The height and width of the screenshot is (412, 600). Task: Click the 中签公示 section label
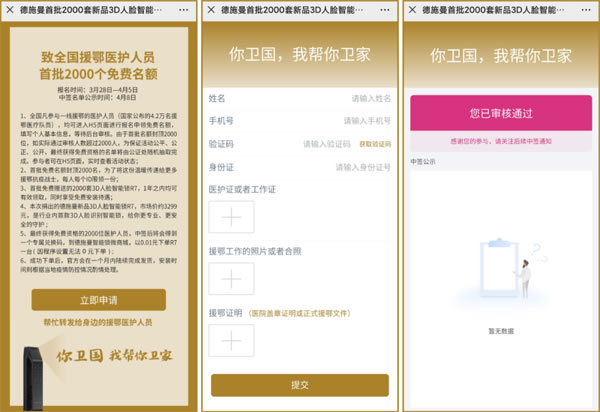[x=423, y=162]
